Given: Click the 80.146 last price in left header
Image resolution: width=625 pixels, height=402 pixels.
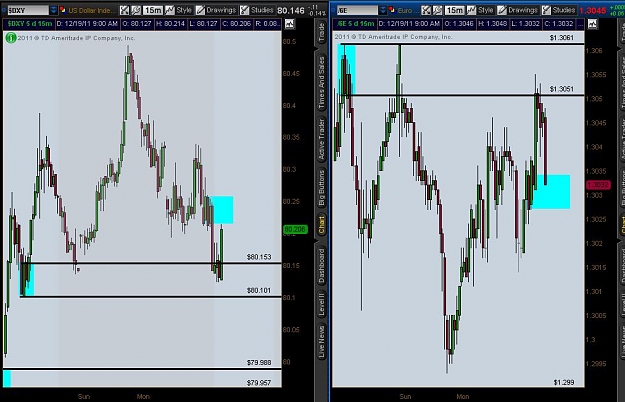Looking at the screenshot, I should (x=291, y=10).
